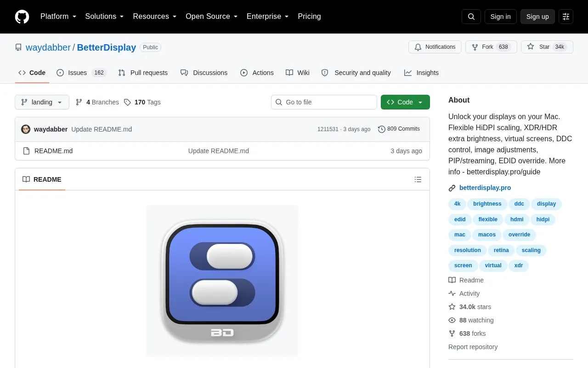This screenshot has height=368, width=588.
Task: Select the resolution topic tag
Action: coord(468,250)
